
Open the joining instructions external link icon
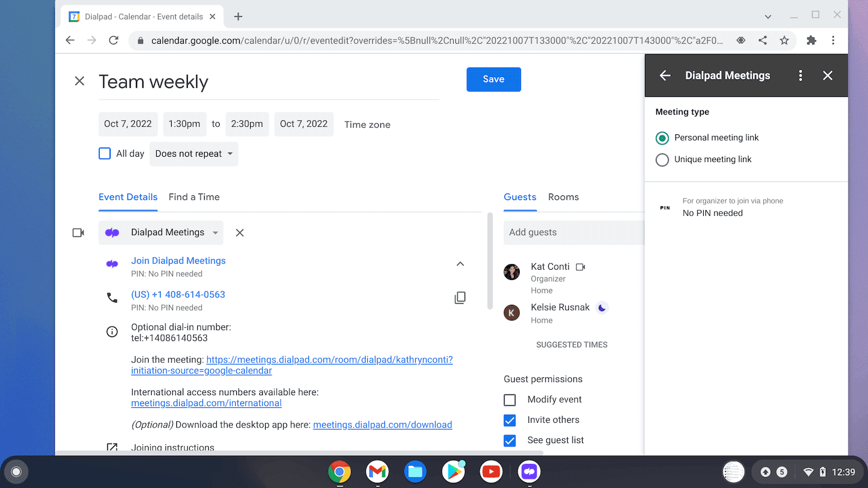(112, 447)
